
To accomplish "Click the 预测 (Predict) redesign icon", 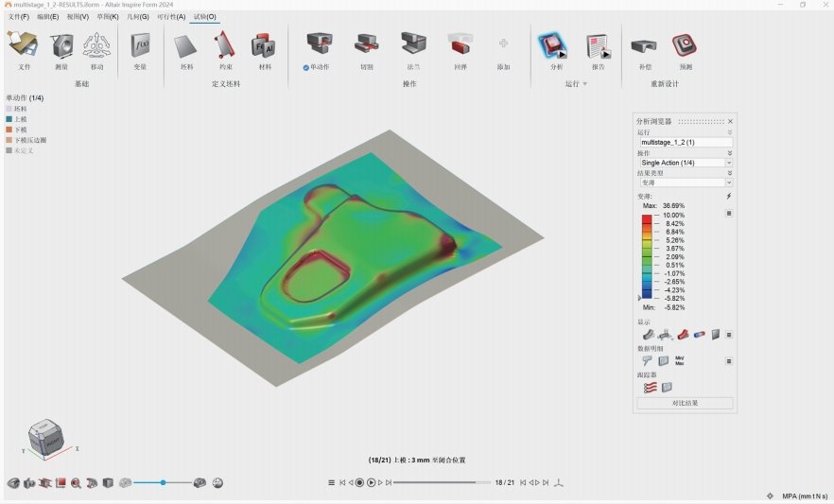I will tap(685, 45).
